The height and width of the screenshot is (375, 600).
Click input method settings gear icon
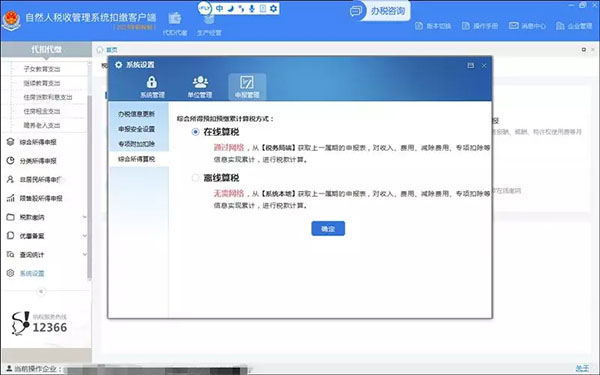coord(273,8)
